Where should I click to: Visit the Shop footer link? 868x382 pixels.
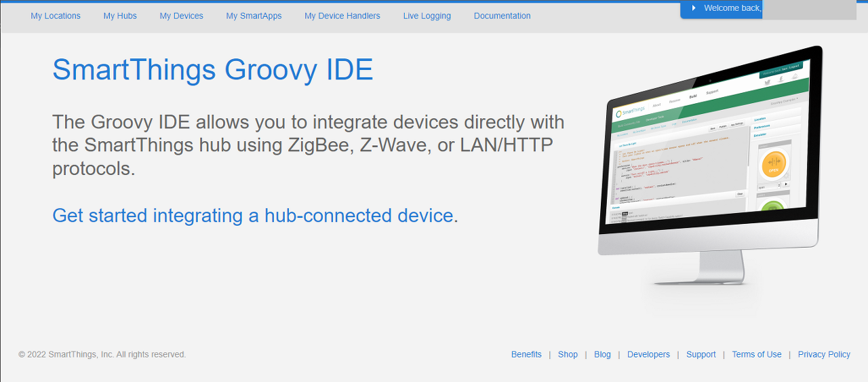(568, 354)
